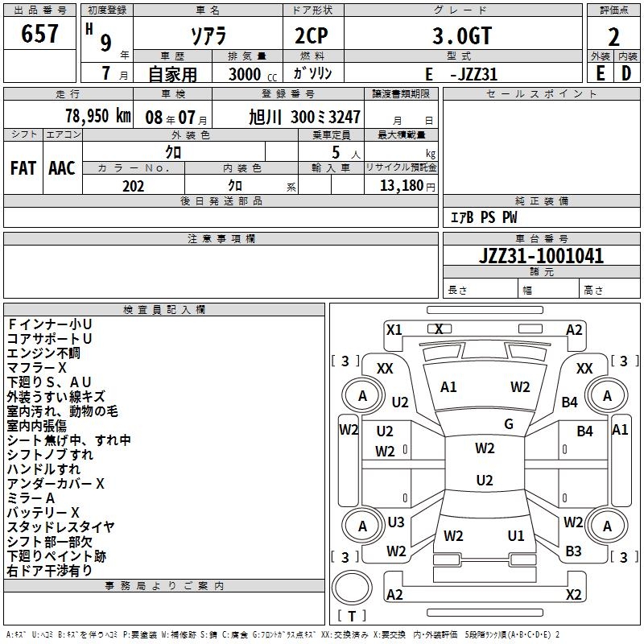Click the U3 damage mark on the diagram
The width and height of the screenshot is (644, 644).
point(396,522)
